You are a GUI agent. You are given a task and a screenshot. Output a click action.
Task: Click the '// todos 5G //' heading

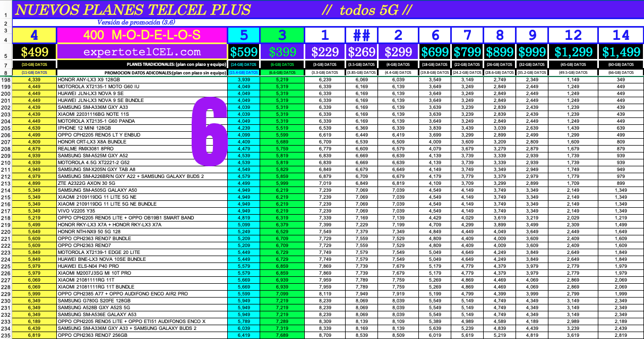pyautogui.click(x=367, y=10)
